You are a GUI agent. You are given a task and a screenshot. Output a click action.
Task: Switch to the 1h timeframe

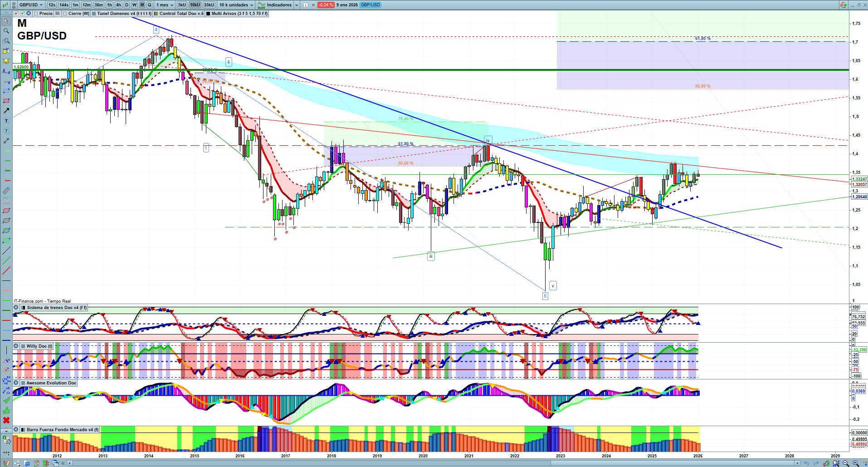click(x=109, y=5)
